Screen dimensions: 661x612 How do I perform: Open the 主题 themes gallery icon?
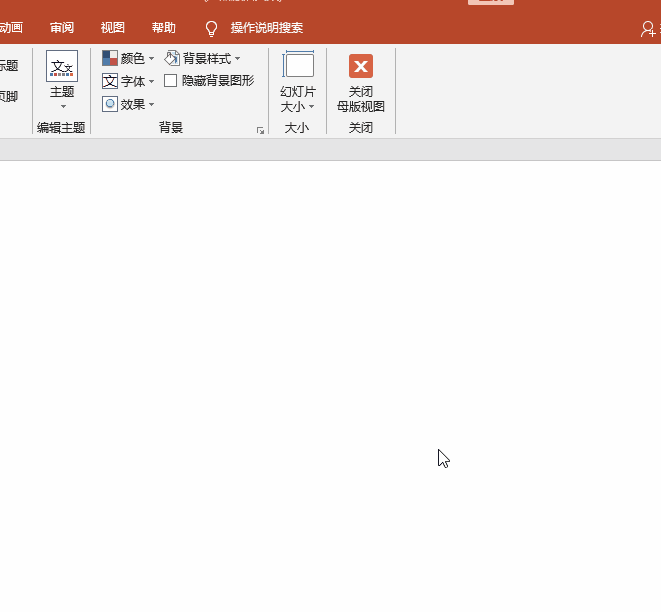tap(62, 67)
